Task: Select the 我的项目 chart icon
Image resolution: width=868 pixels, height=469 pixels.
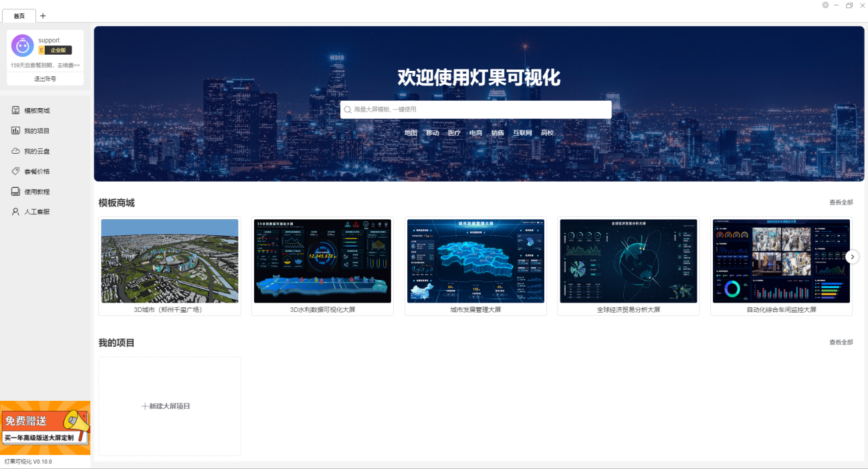Action: [x=15, y=130]
